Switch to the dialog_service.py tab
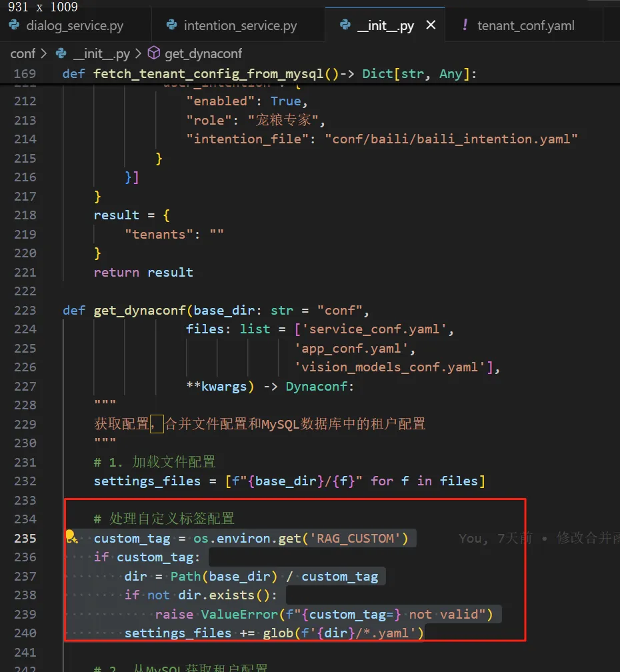The height and width of the screenshot is (672, 620). click(75, 26)
